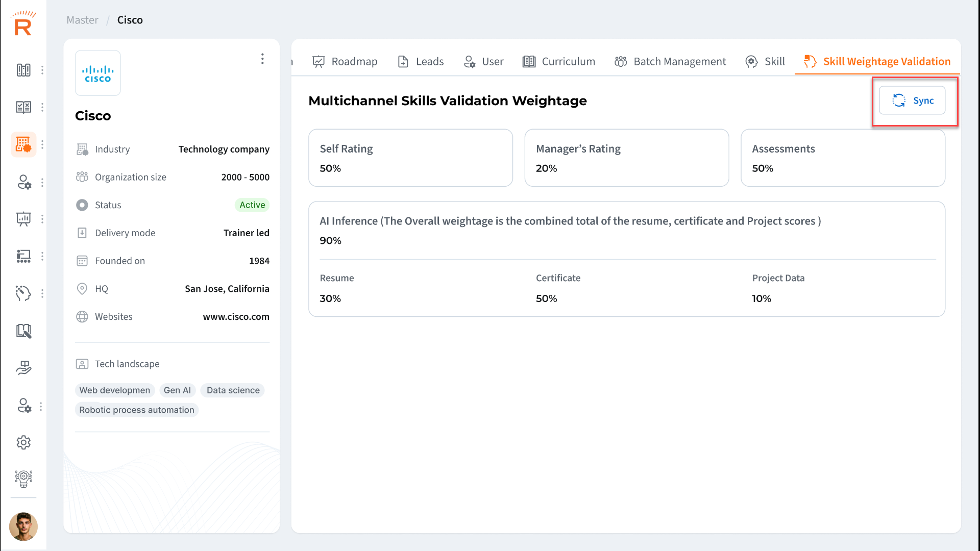Expand options beside the first sidebar icon
The image size is (980, 551).
click(x=42, y=70)
